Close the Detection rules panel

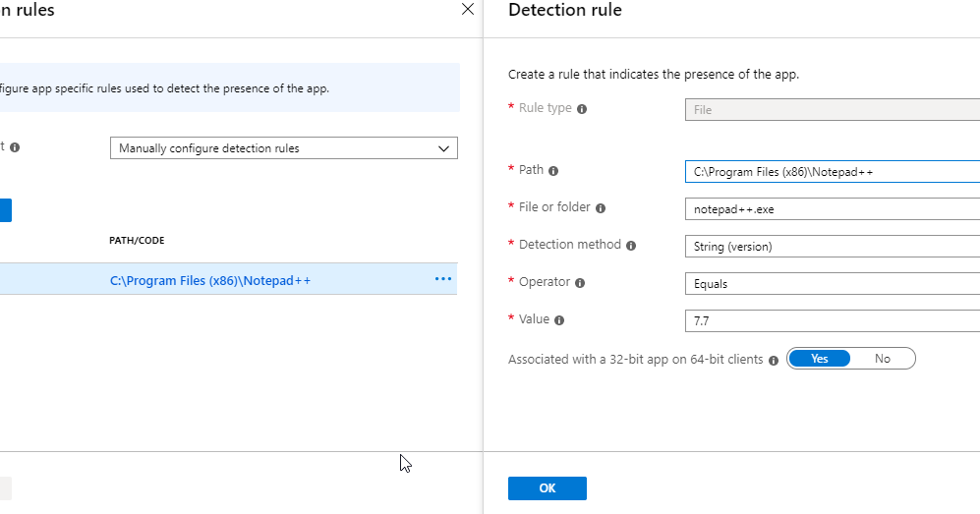coord(468,10)
